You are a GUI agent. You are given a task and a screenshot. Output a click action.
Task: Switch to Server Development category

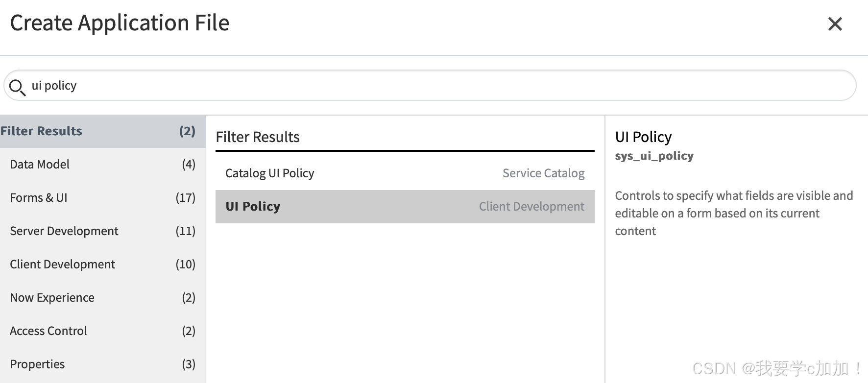click(x=102, y=231)
